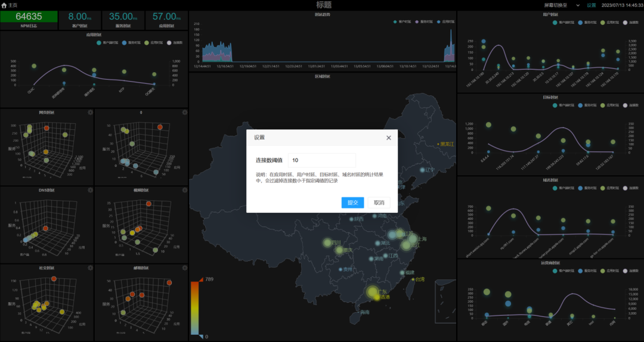
Task: Click the 0 bottom handle of map color scale
Action: [202, 337]
